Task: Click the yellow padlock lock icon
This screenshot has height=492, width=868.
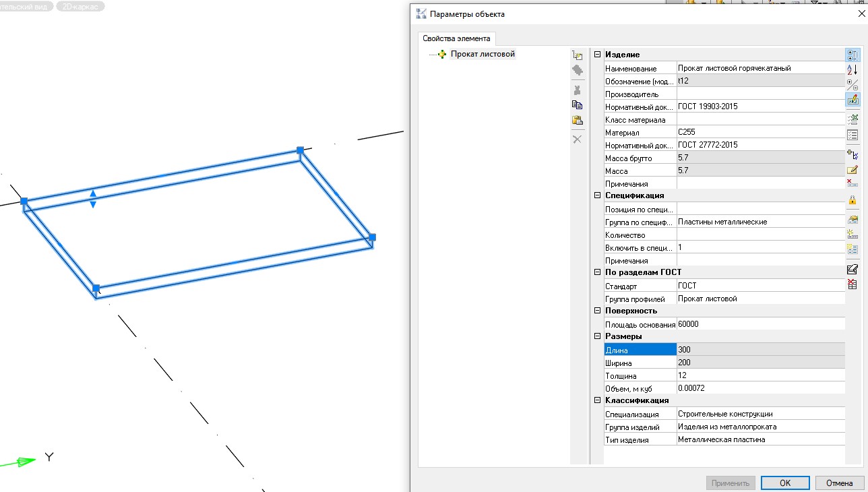Action: 852,200
